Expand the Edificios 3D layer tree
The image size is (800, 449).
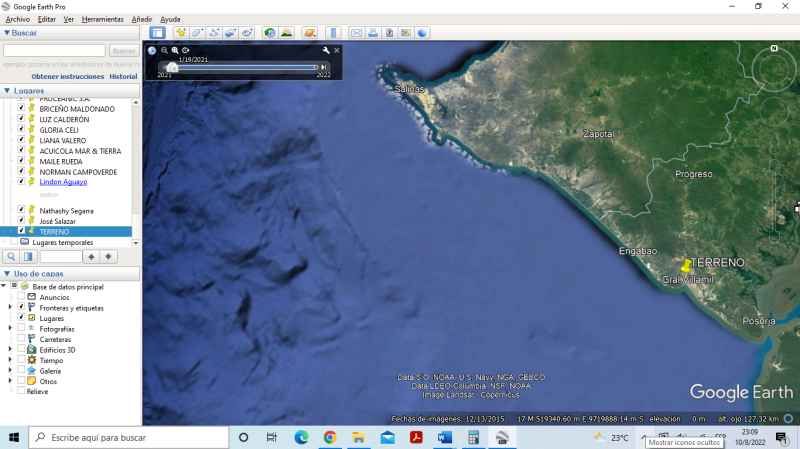pyautogui.click(x=10, y=350)
